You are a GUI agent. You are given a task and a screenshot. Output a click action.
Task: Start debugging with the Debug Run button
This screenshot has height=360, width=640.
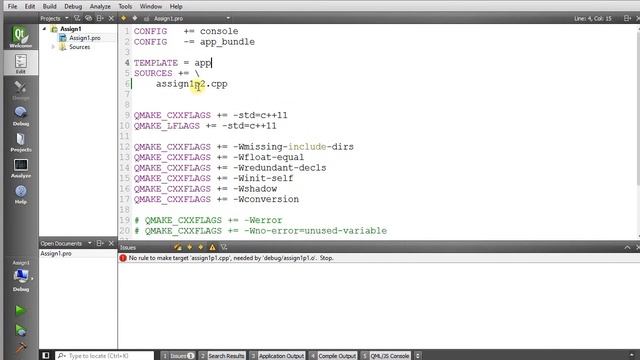pyautogui.click(x=20, y=330)
